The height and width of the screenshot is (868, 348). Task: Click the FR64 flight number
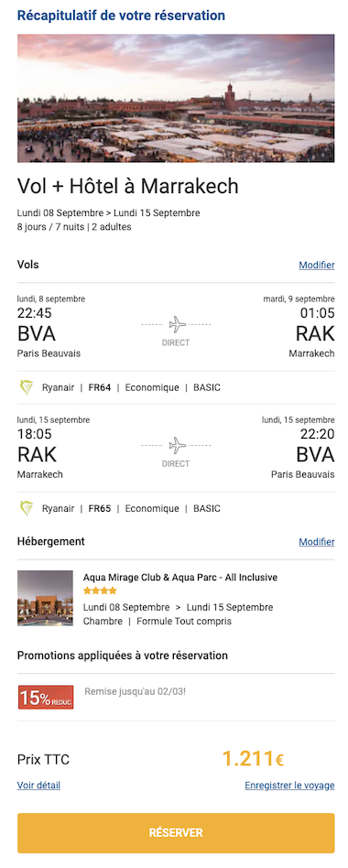coord(100,387)
